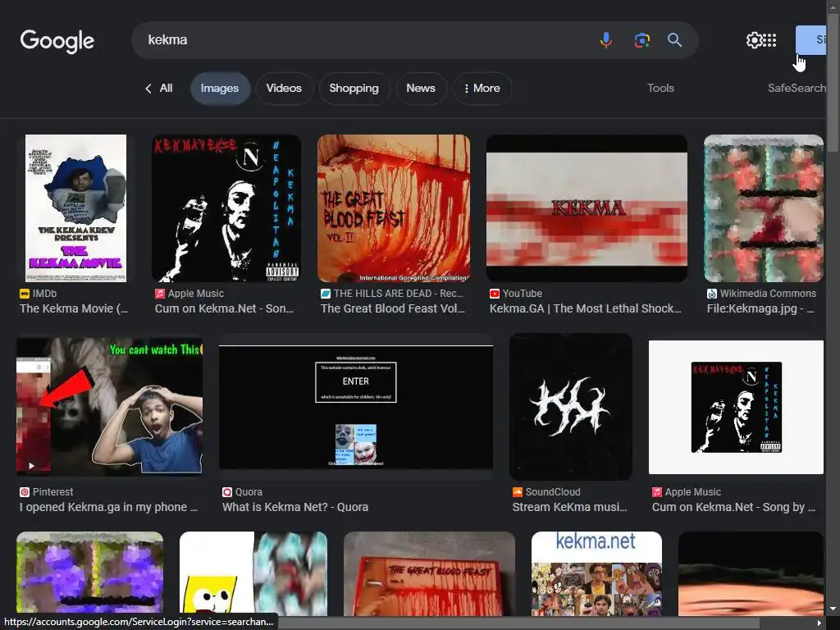Open The Great Blood Feast Vol title link

tap(393, 308)
